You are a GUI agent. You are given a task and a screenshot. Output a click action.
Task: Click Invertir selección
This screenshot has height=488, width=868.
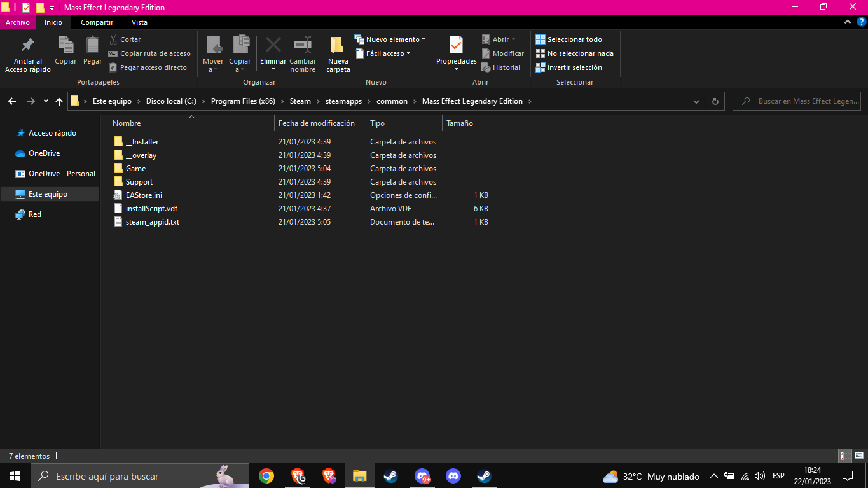click(568, 67)
